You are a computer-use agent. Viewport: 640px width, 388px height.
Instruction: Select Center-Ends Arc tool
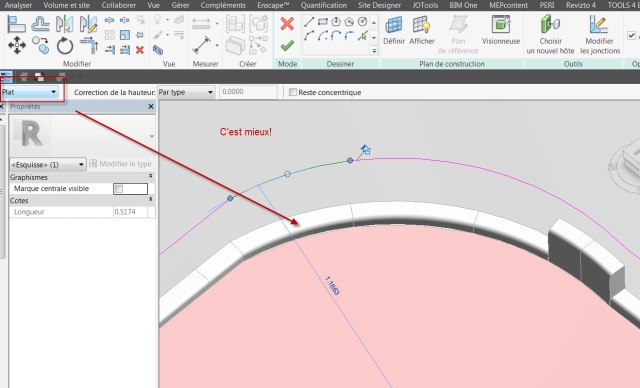tap(322, 36)
